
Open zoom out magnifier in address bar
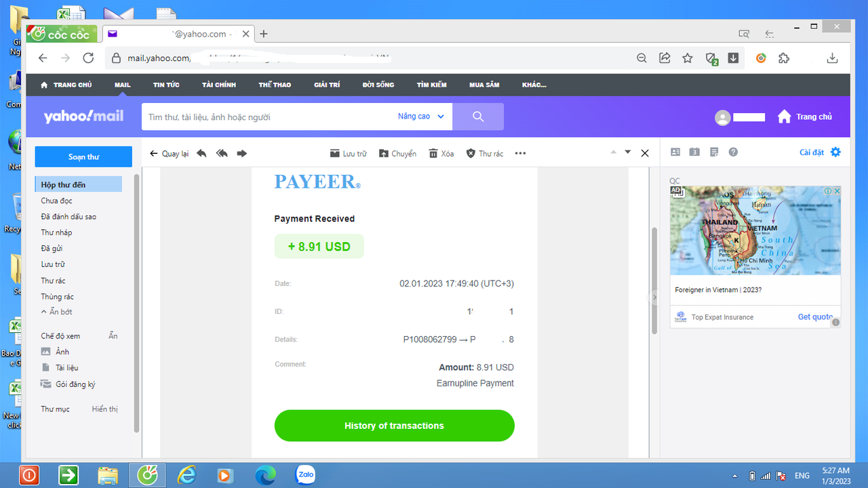pyautogui.click(x=642, y=58)
